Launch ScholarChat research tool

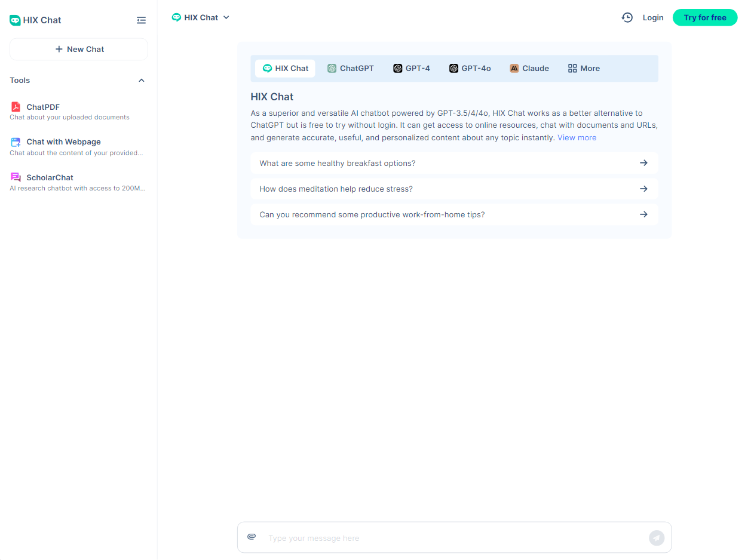pos(50,178)
